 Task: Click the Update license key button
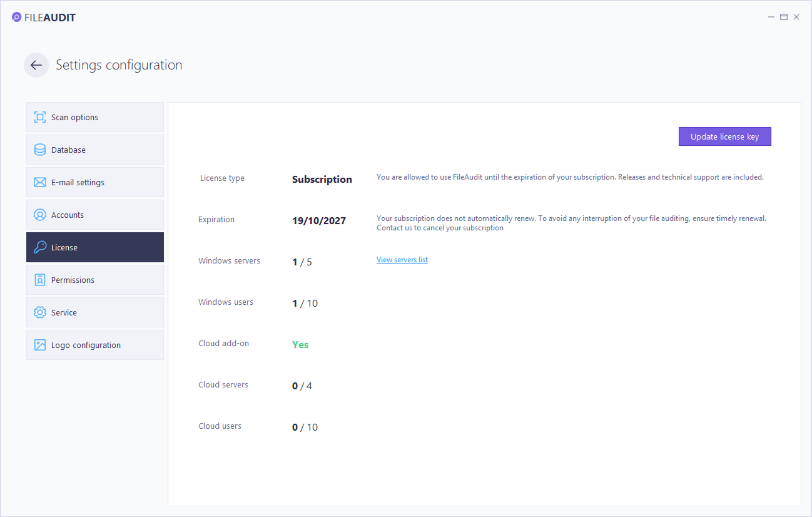pos(725,136)
